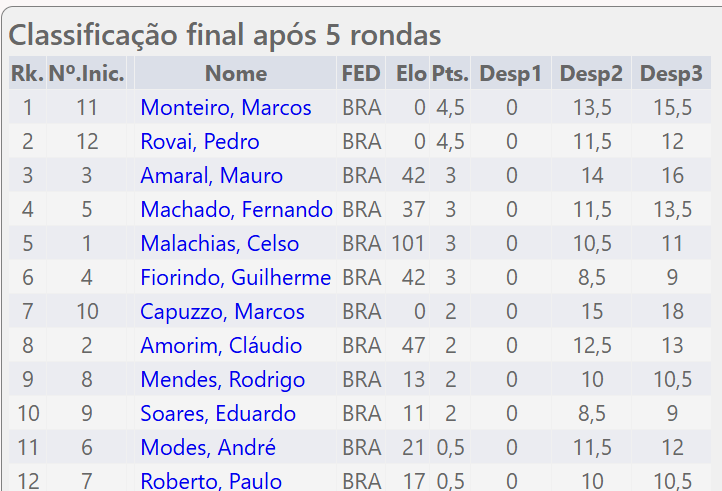The image size is (722, 491).
Task: Click the Desp2 column header
Action: pyautogui.click(x=591, y=73)
